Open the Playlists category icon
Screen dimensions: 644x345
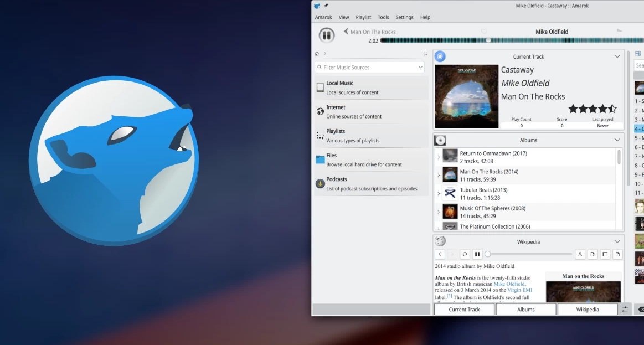click(321, 135)
